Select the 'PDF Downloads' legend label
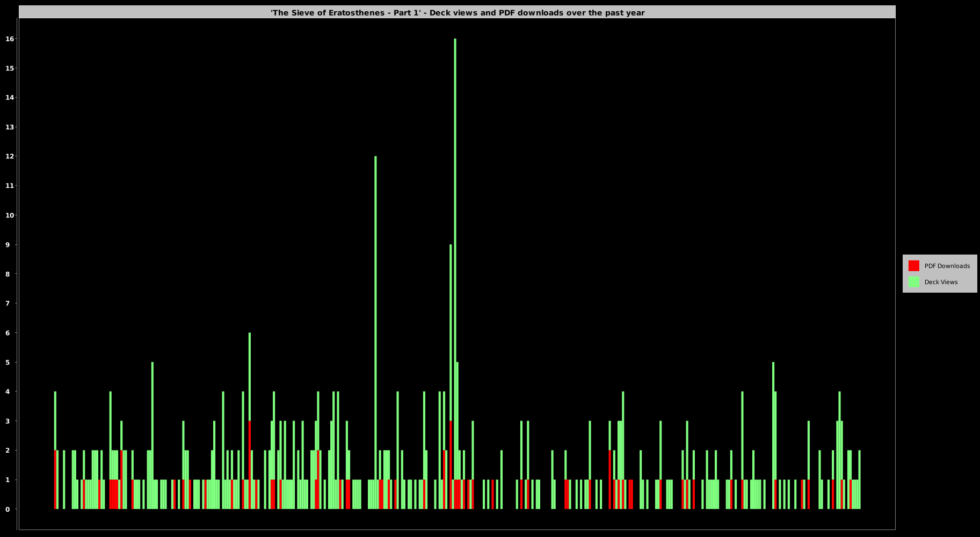The height and width of the screenshot is (537, 980). coord(947,266)
